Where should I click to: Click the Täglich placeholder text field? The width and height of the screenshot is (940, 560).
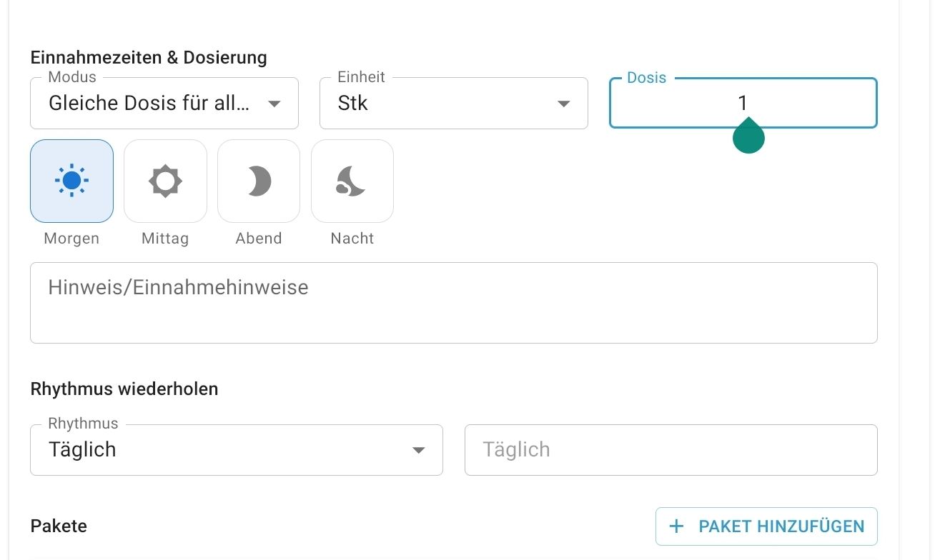pos(671,450)
